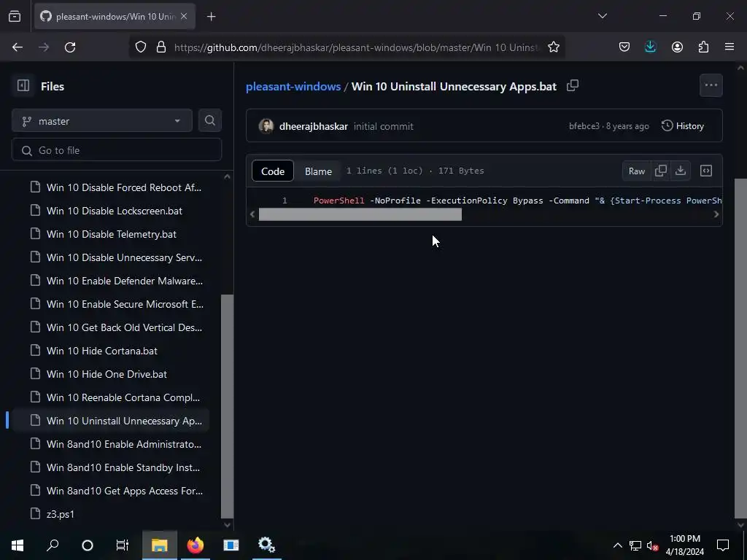Open the dheerajbhaskar author link
The image size is (747, 560).
pyautogui.click(x=314, y=126)
